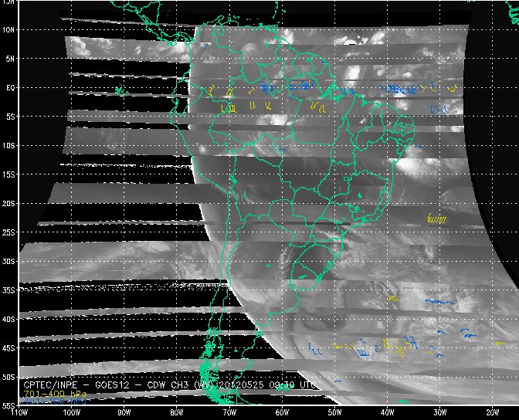Click the yellow 701-400 hPa legend entry
The height and width of the screenshot is (420, 519).
[x=55, y=394]
